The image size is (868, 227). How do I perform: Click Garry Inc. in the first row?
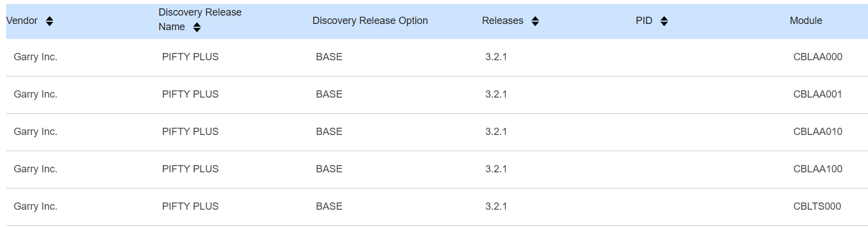(x=36, y=57)
